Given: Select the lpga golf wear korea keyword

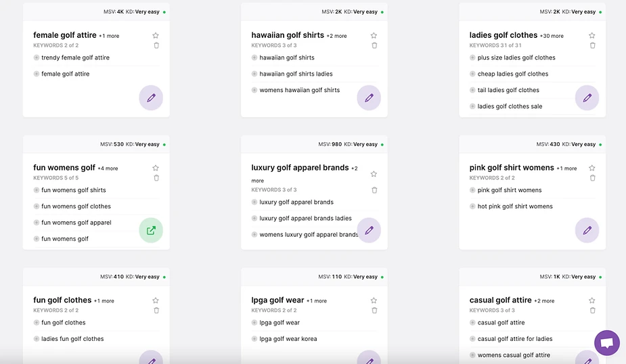Looking at the screenshot, I should coord(288,339).
